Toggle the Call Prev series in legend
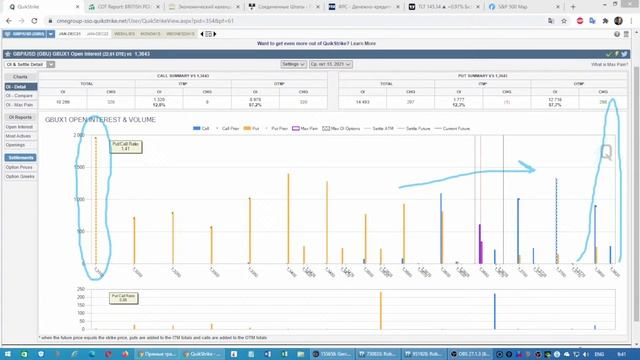Image resolution: width=640 pixels, height=360 pixels. [x=227, y=129]
